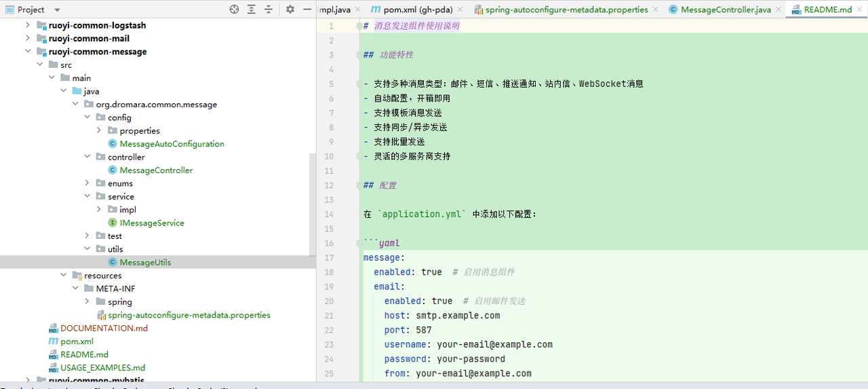The height and width of the screenshot is (389, 868).
Task: Switch to the README.md tab
Action: [x=827, y=10]
